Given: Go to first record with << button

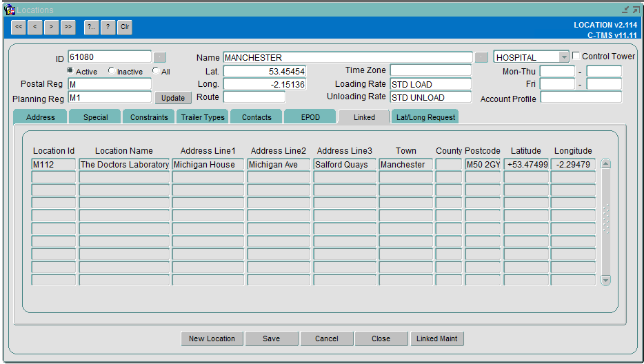Looking at the screenshot, I should (19, 27).
